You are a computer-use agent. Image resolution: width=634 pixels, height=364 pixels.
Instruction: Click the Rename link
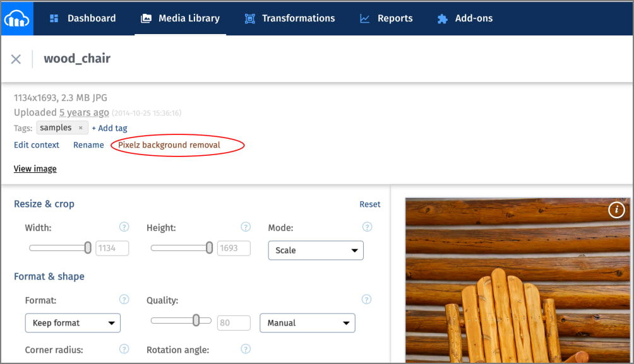(88, 145)
